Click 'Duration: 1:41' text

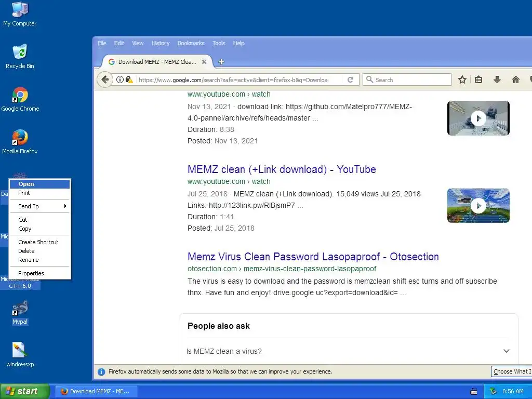[x=211, y=217]
